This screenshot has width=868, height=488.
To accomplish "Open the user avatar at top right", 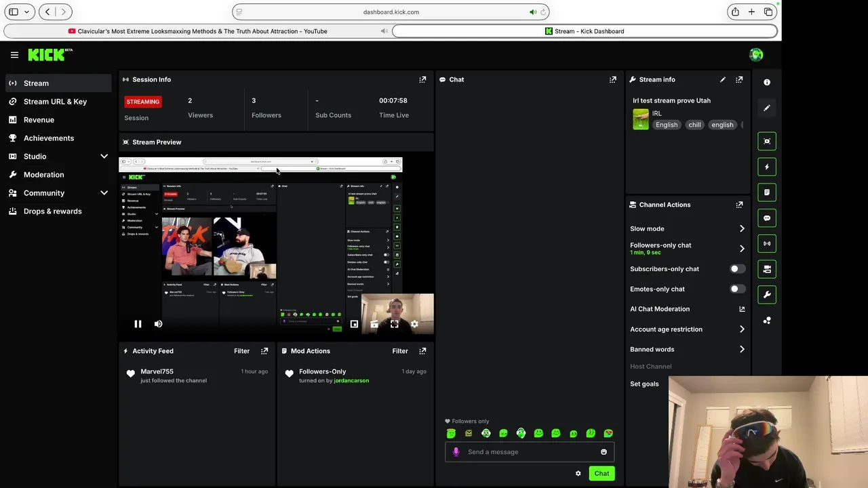I will (x=756, y=55).
